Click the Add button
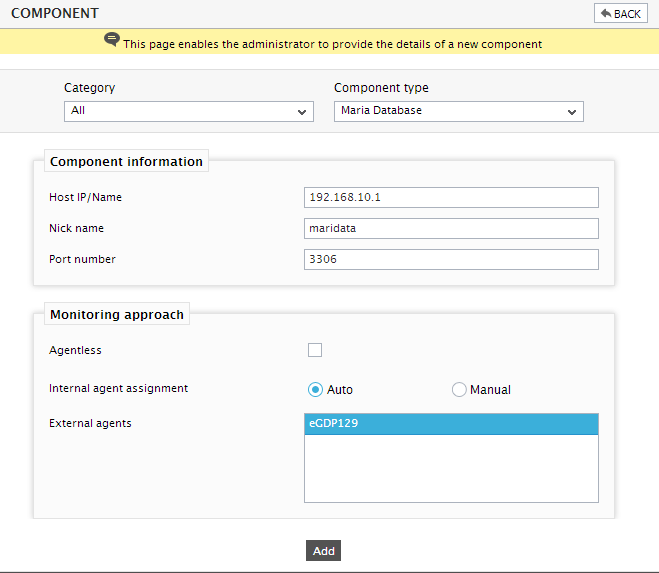 (x=323, y=551)
